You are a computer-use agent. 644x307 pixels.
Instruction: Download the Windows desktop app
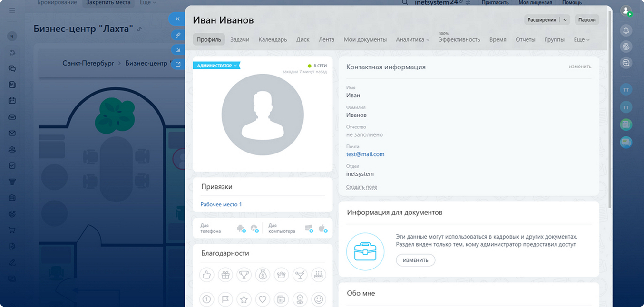(x=309, y=229)
